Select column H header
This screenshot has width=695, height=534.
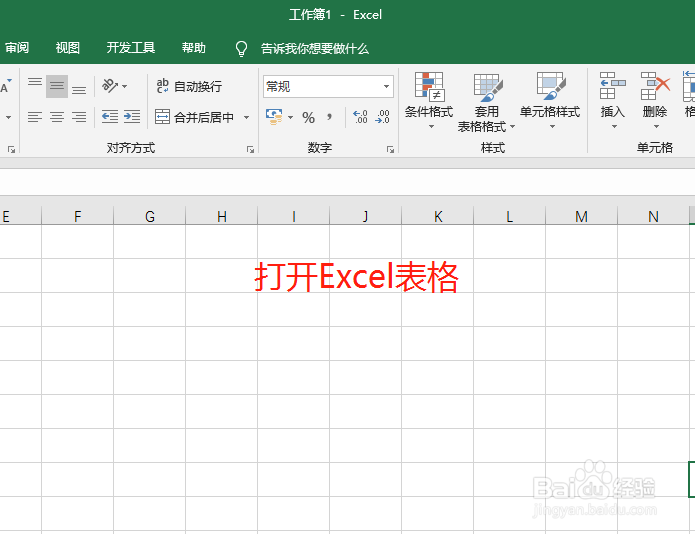[222, 216]
